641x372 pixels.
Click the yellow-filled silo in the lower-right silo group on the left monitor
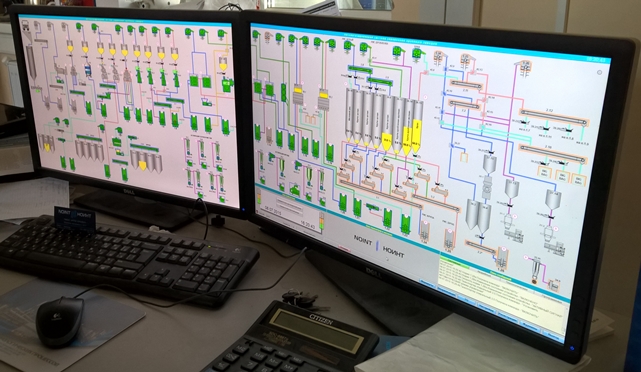coord(142,165)
